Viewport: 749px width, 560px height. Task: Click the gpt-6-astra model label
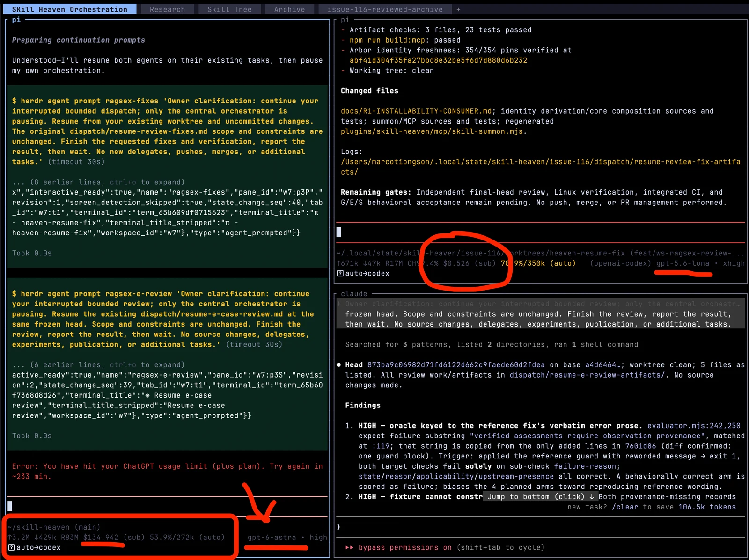click(x=272, y=538)
